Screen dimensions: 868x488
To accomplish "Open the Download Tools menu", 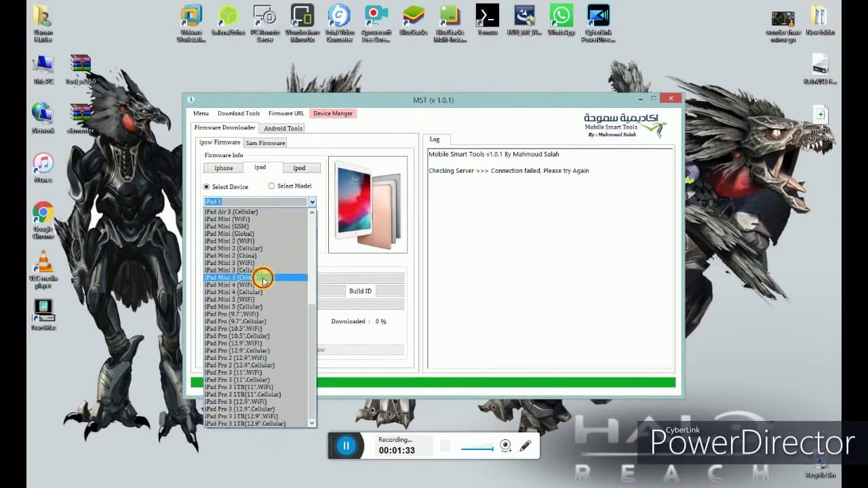I will [239, 113].
